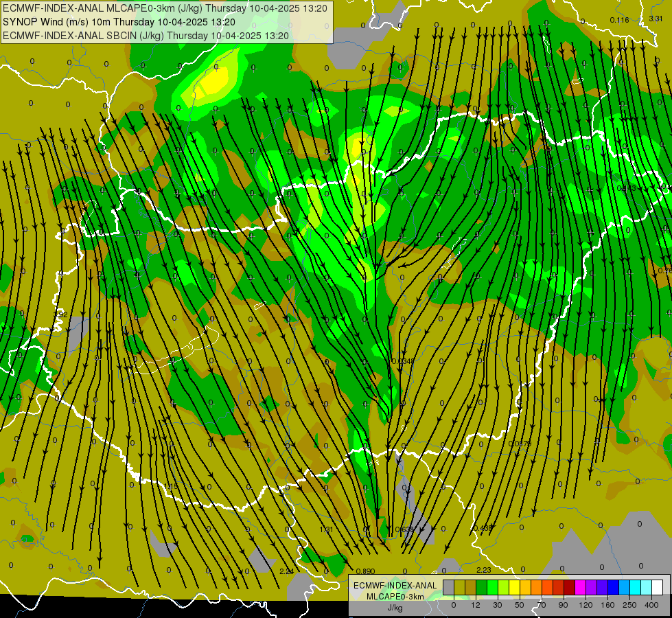This screenshot has width=672, height=618.
Task: Click station value 0.116 on map
Action: click(619, 20)
